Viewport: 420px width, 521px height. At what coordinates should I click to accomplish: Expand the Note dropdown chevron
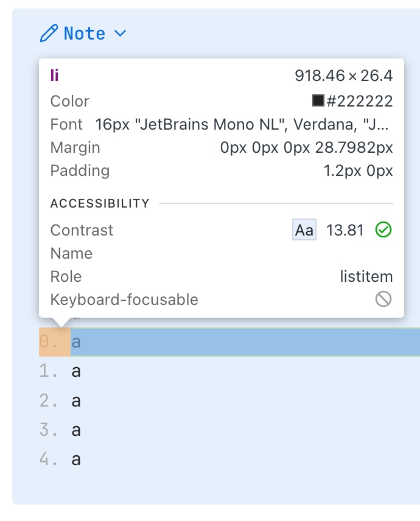tap(120, 33)
